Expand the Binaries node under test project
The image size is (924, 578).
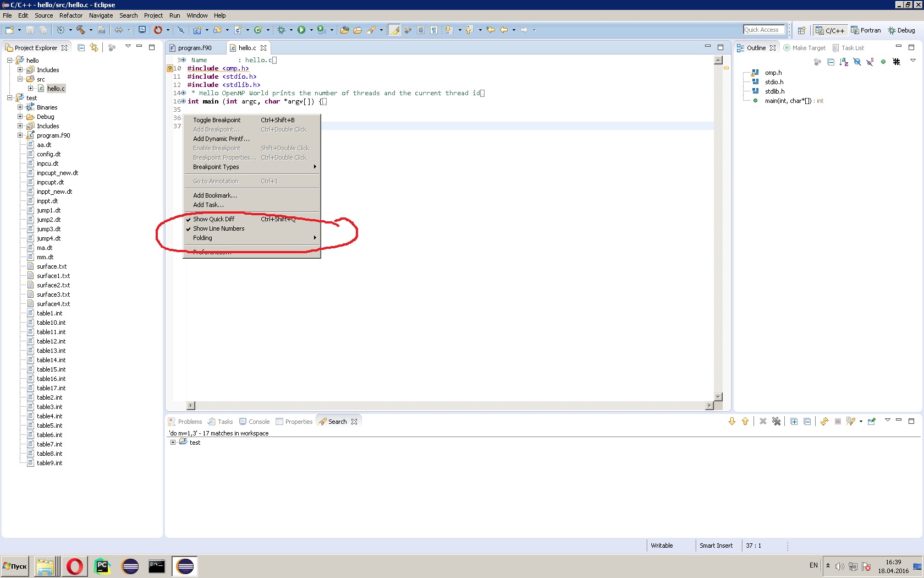click(x=20, y=107)
